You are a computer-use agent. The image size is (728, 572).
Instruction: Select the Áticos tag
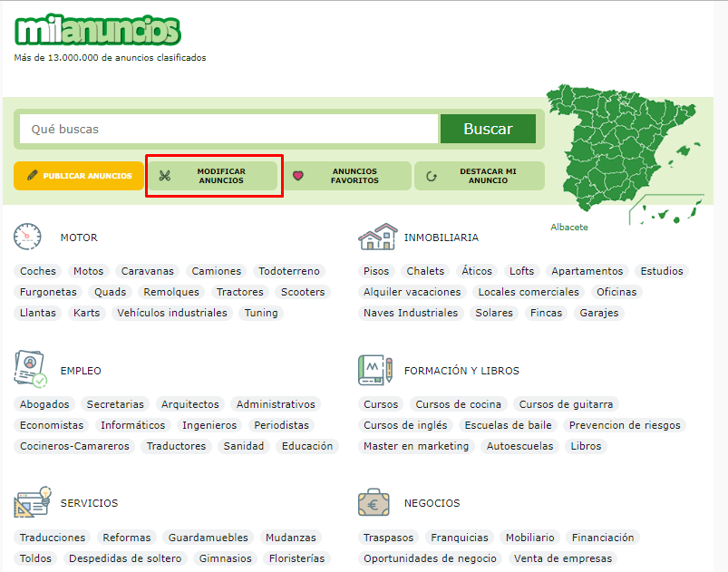click(476, 271)
